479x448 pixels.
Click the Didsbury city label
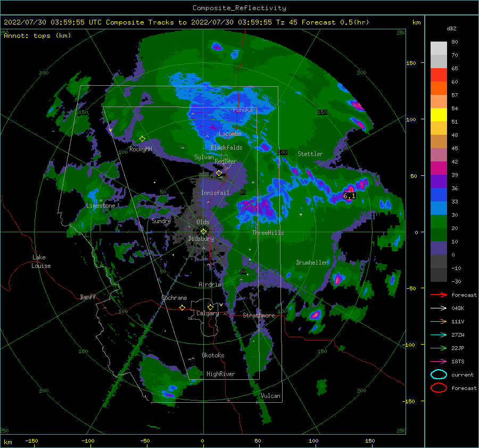tap(201, 239)
